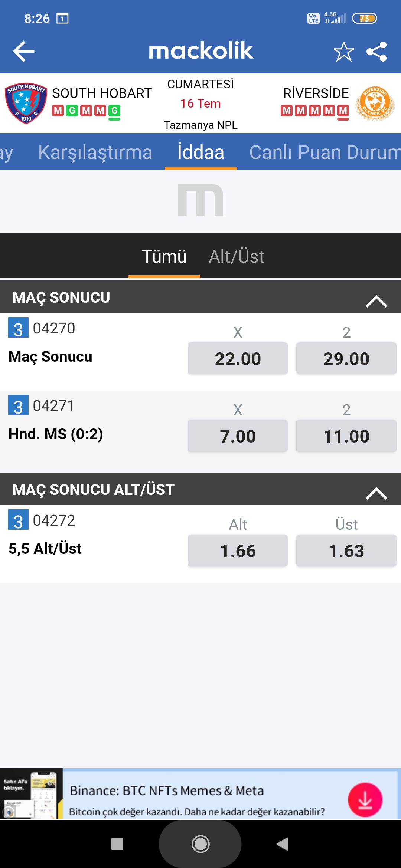
Task: Select handicap away odds 11.00
Action: click(x=346, y=436)
